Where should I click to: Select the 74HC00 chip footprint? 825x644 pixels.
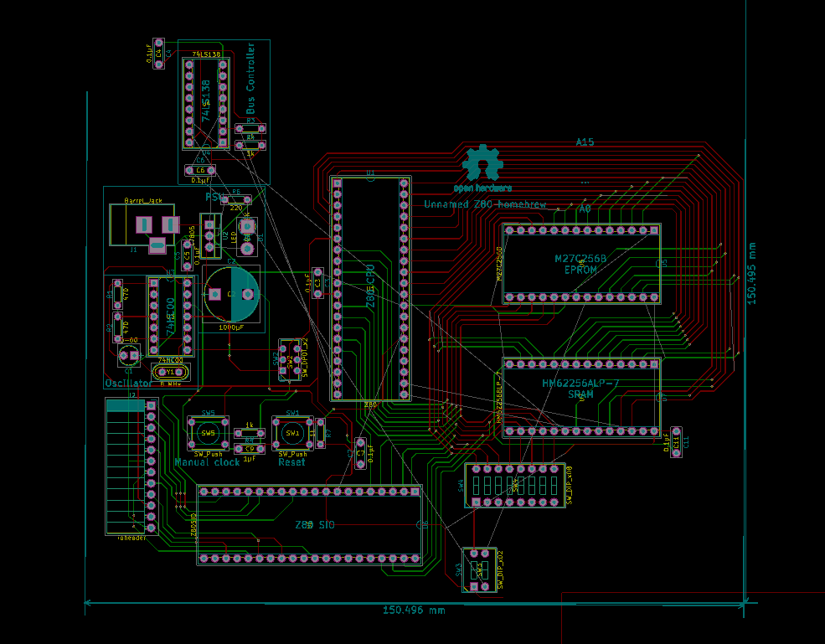click(x=171, y=317)
